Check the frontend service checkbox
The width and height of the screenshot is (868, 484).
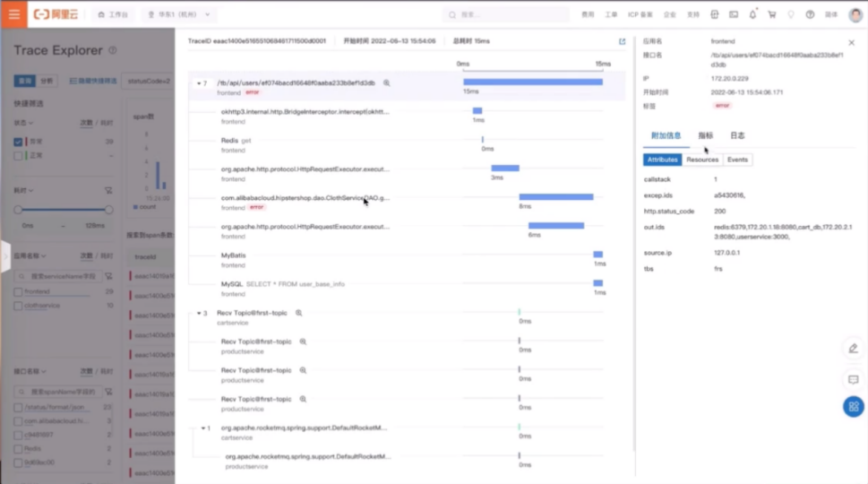click(x=18, y=292)
